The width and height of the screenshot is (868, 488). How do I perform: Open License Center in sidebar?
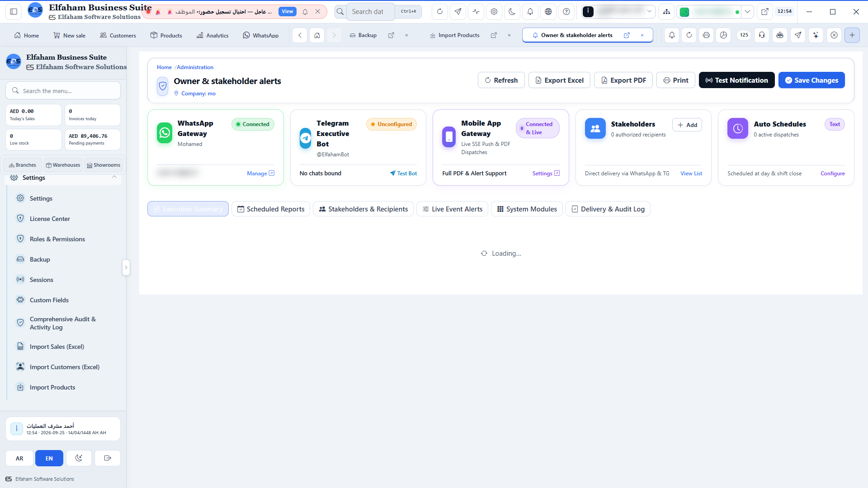pyautogui.click(x=50, y=219)
